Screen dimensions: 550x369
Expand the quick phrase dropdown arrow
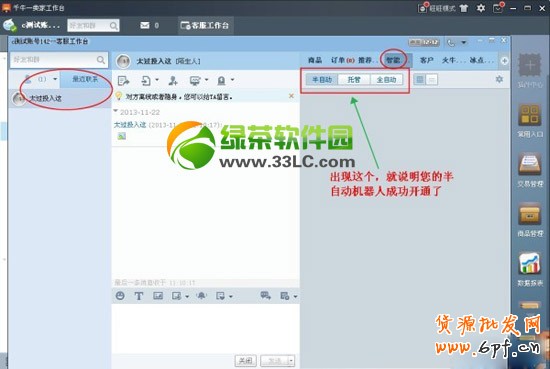(231, 296)
